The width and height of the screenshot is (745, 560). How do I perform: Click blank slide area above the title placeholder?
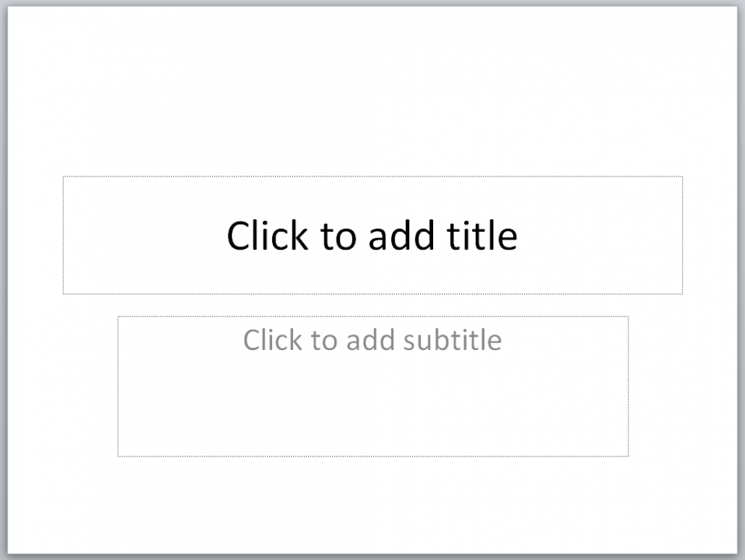point(372,93)
